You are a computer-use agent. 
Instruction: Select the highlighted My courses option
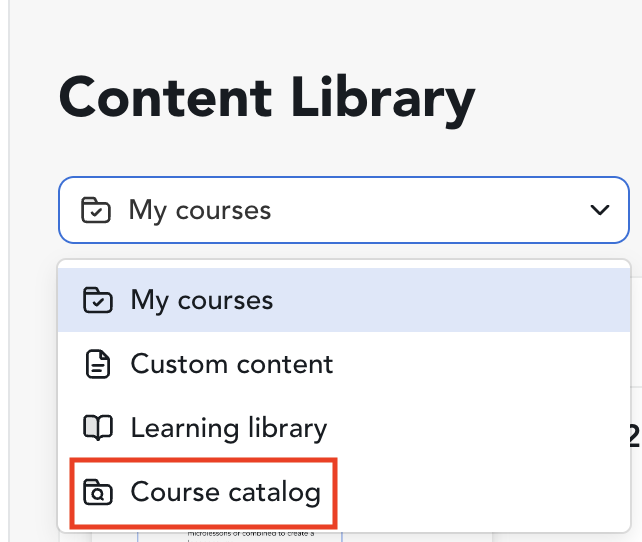click(x=344, y=300)
